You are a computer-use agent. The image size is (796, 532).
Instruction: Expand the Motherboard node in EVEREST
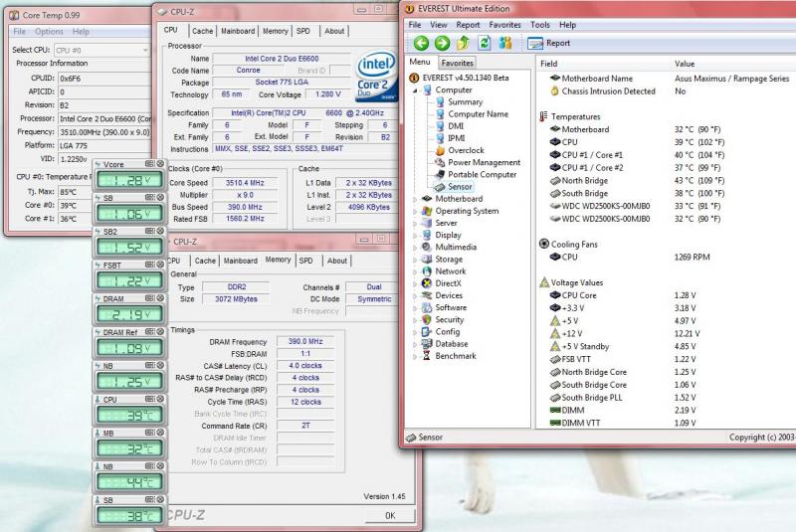click(x=415, y=199)
